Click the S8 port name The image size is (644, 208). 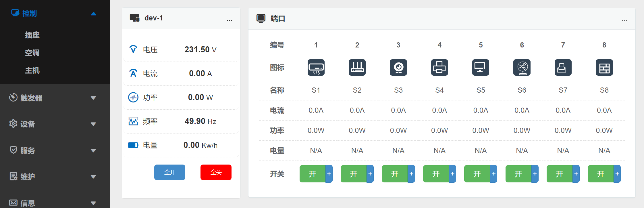(604, 90)
